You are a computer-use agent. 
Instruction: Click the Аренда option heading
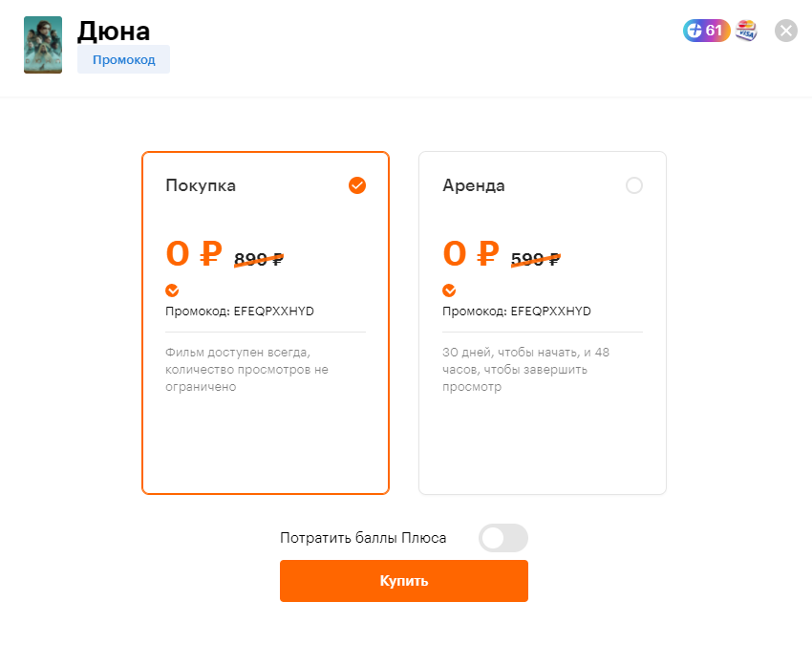474,185
